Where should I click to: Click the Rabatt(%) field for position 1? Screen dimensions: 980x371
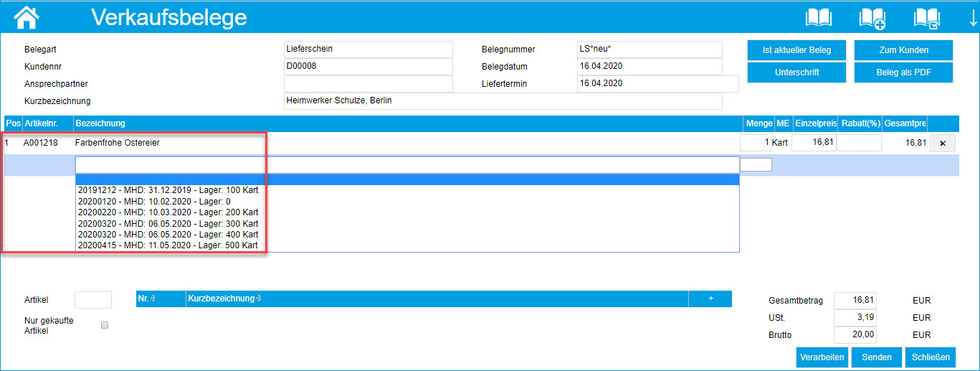[x=859, y=143]
